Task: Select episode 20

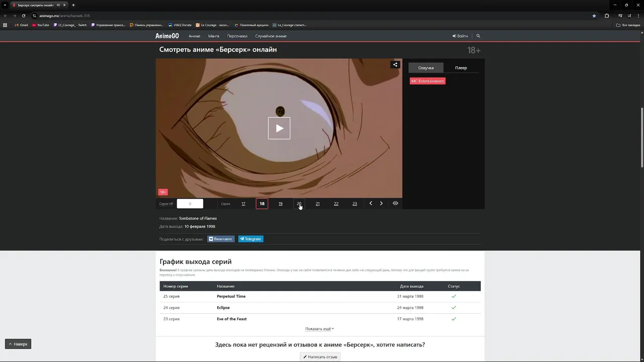Action: point(299,204)
